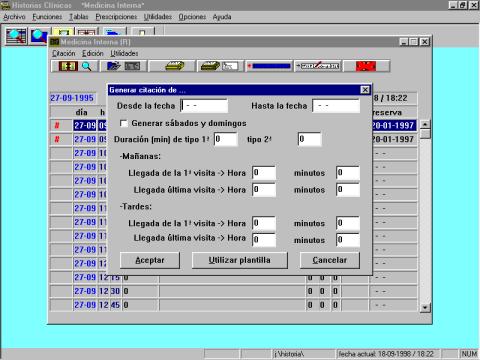Open the blue folder icon in inner toolbar
Screen dimensions: 480x360
tap(114, 66)
